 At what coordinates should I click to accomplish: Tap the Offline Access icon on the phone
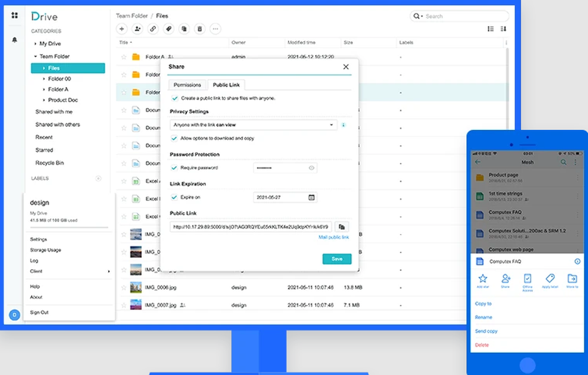point(527,277)
